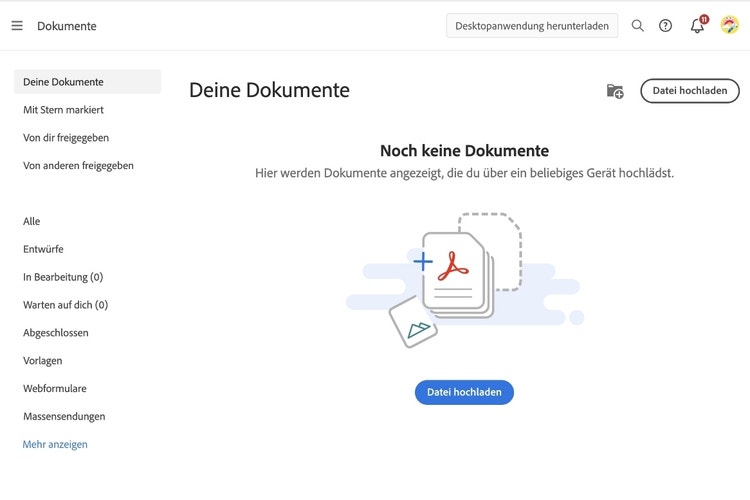Select the Alle filter
This screenshot has height=500, width=750.
tap(32, 222)
